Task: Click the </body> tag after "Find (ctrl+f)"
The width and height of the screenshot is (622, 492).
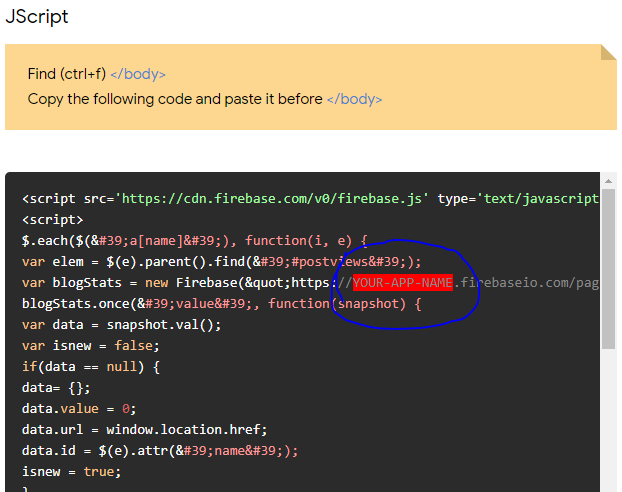Action: pos(138,74)
